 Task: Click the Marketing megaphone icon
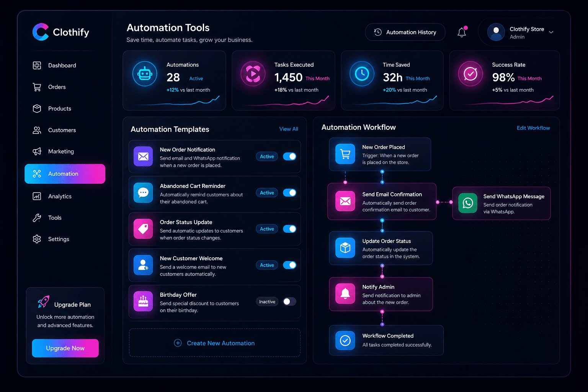(x=37, y=152)
